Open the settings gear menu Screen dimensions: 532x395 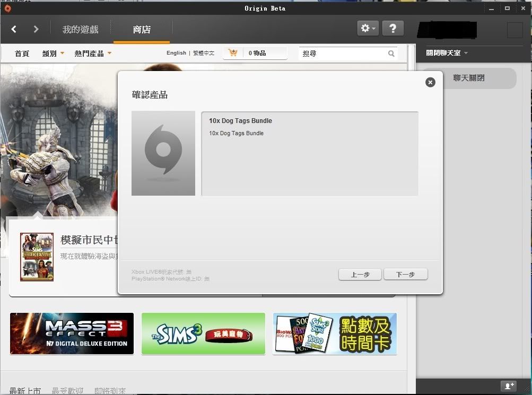(x=368, y=29)
